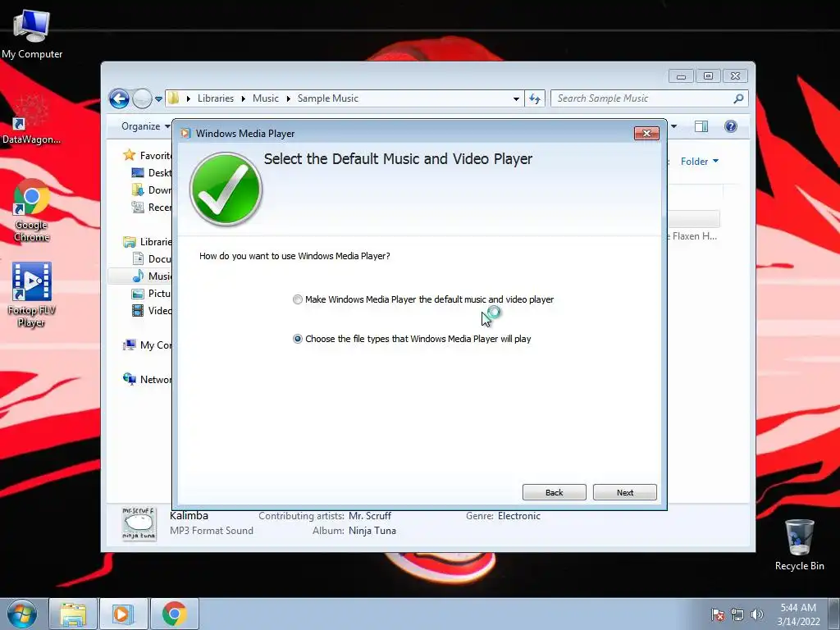Click genre Electronic in details pane
The width and height of the screenshot is (840, 630).
click(x=519, y=516)
